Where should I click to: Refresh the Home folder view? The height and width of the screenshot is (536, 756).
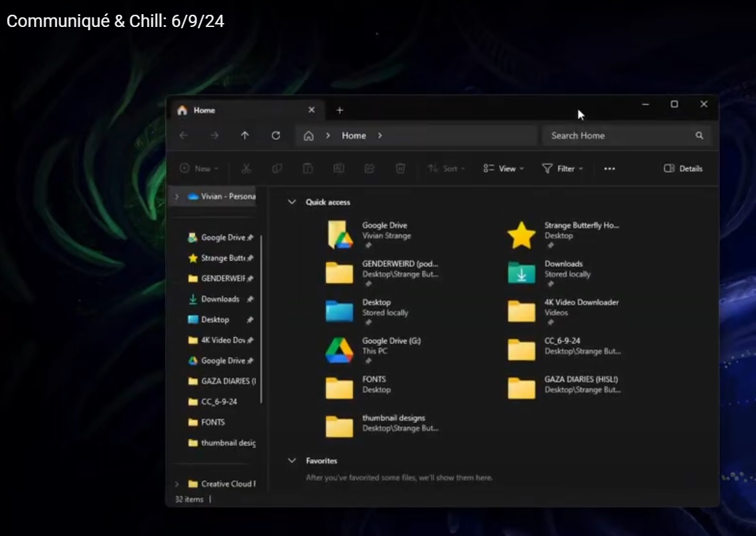[x=276, y=135]
